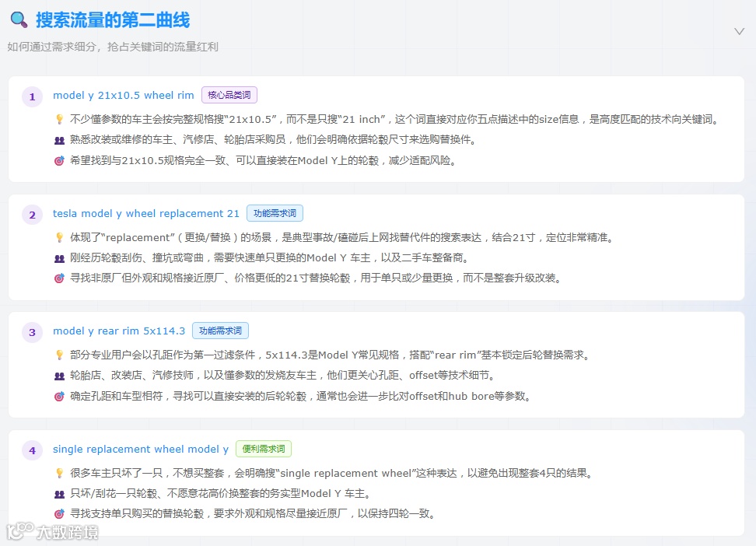Click the 核心品类词 tag
The height and width of the screenshot is (546, 756).
click(x=229, y=95)
